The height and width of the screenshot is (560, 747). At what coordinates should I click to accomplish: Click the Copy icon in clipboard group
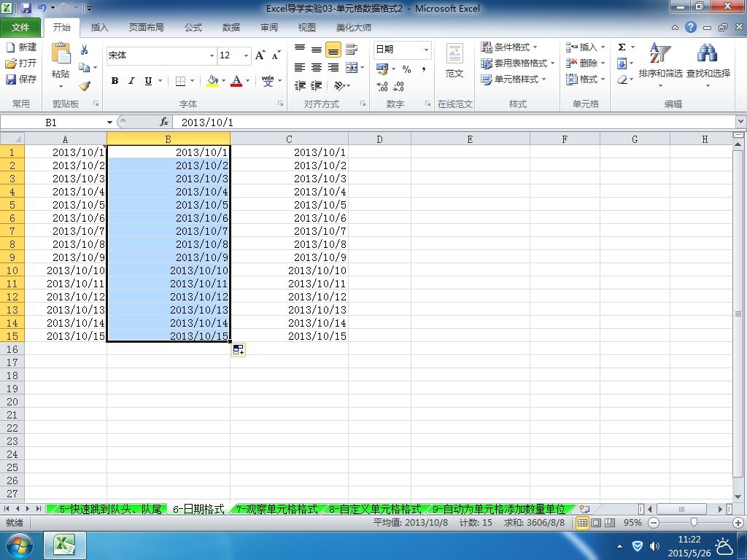pyautogui.click(x=85, y=67)
